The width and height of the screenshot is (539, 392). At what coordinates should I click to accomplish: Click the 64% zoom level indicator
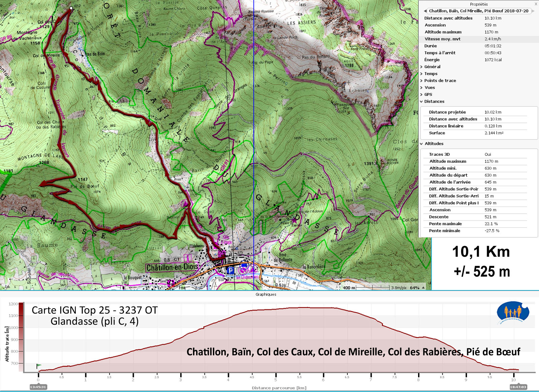[414, 288]
